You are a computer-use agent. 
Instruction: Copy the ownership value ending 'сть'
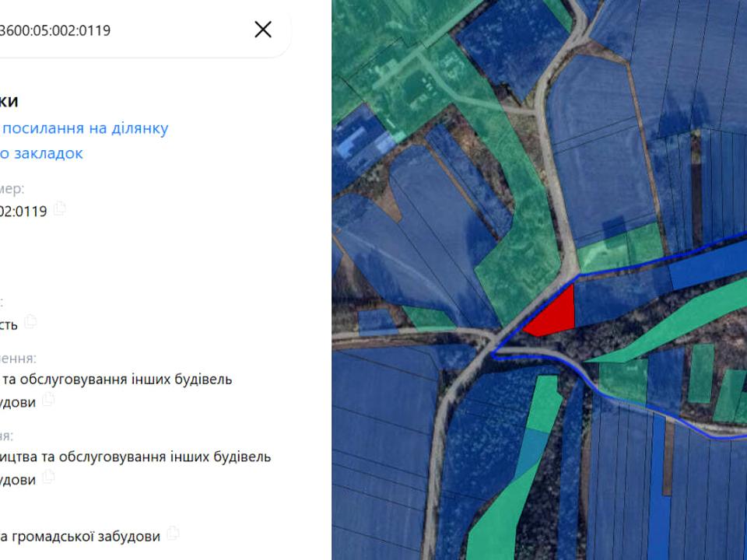[x=30, y=321]
